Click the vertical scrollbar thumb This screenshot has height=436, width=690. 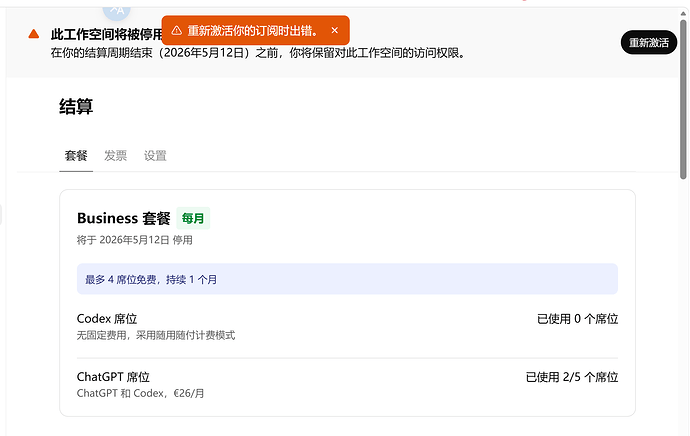coord(683,99)
